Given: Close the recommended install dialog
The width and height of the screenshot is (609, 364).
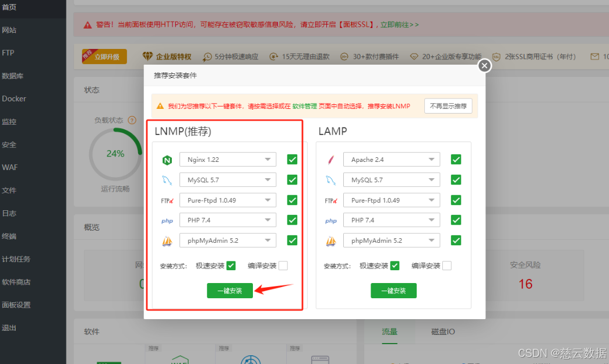Looking at the screenshot, I should 484,66.
